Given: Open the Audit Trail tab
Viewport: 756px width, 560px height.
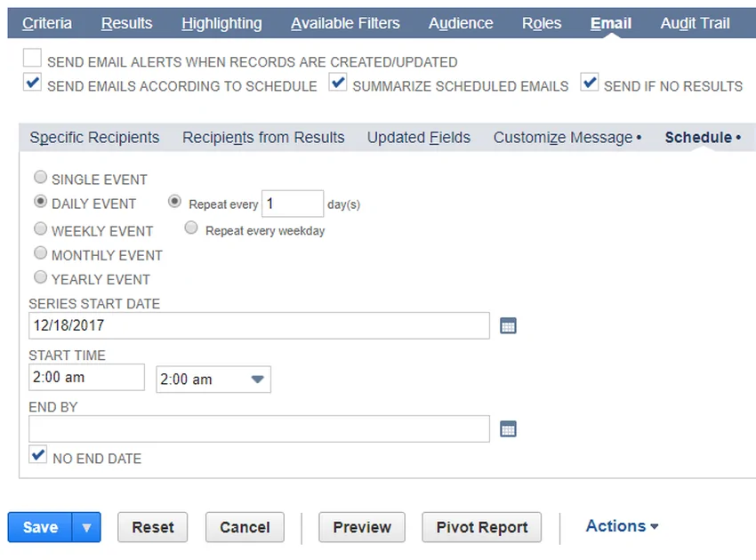Looking at the screenshot, I should (695, 23).
